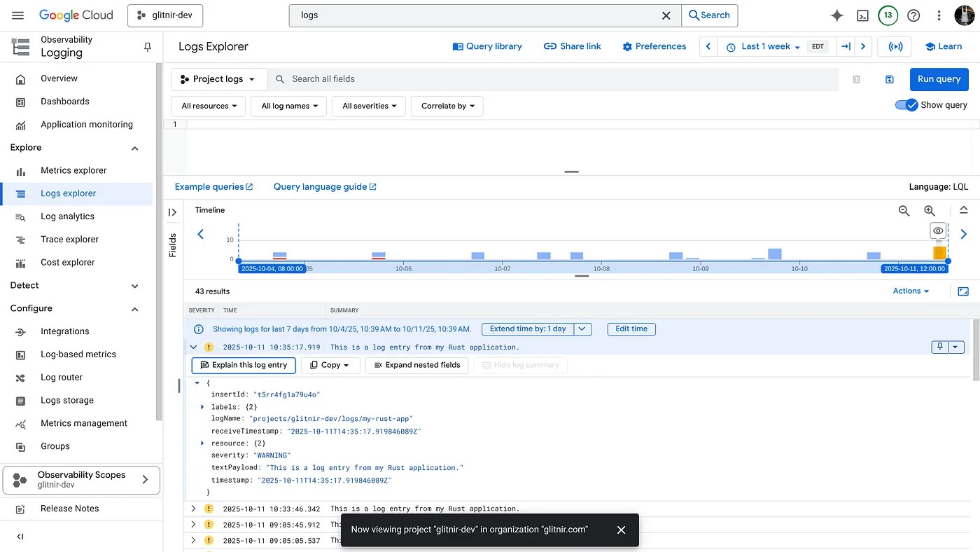Click the Run query button
Image resolution: width=980 pixels, height=552 pixels.
(x=939, y=79)
